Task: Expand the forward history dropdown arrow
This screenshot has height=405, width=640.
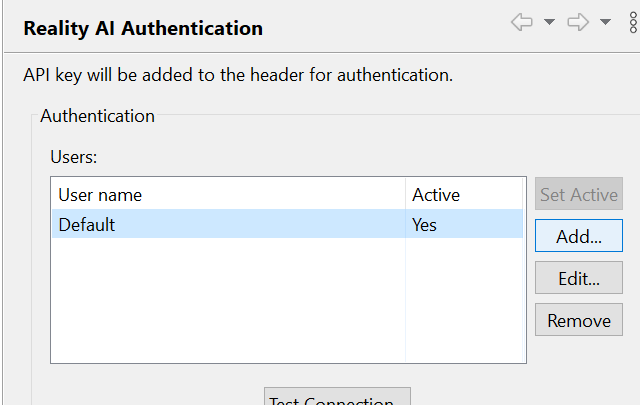Action: click(605, 23)
